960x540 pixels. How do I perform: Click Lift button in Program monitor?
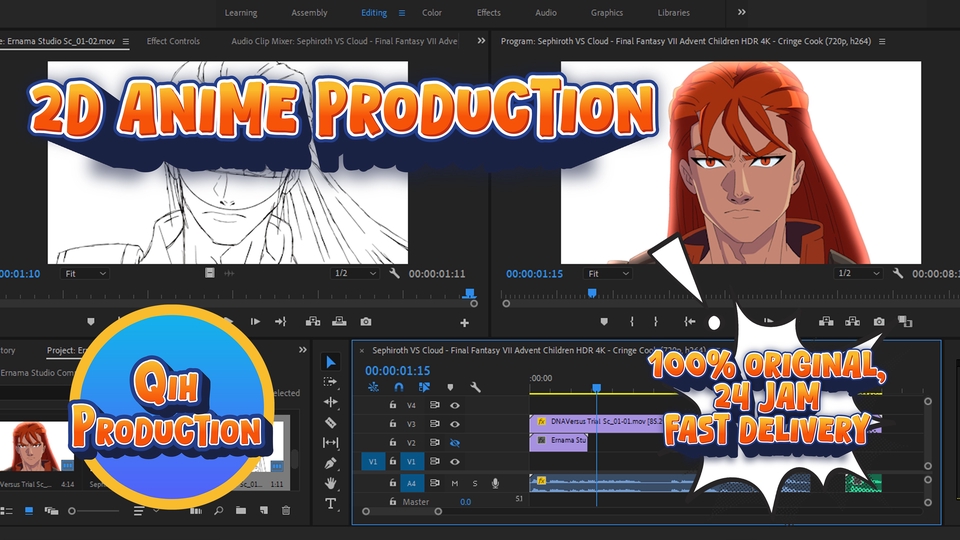[x=826, y=321]
